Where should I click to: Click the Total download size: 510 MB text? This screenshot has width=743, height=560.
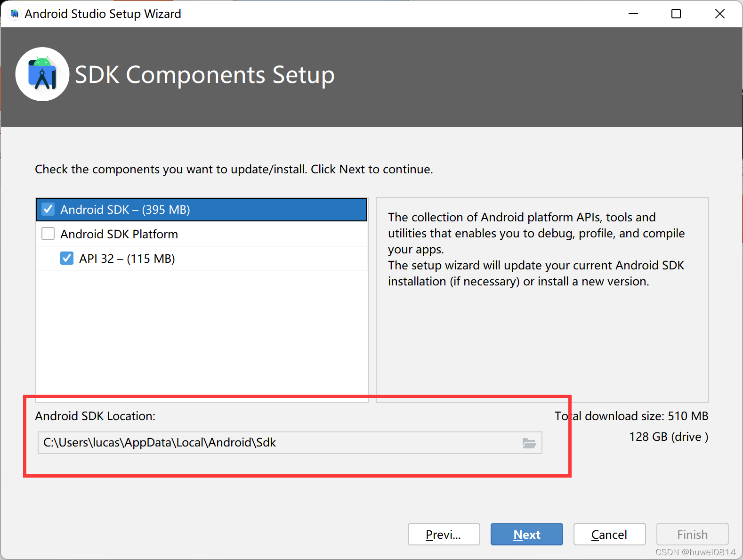tap(631, 416)
